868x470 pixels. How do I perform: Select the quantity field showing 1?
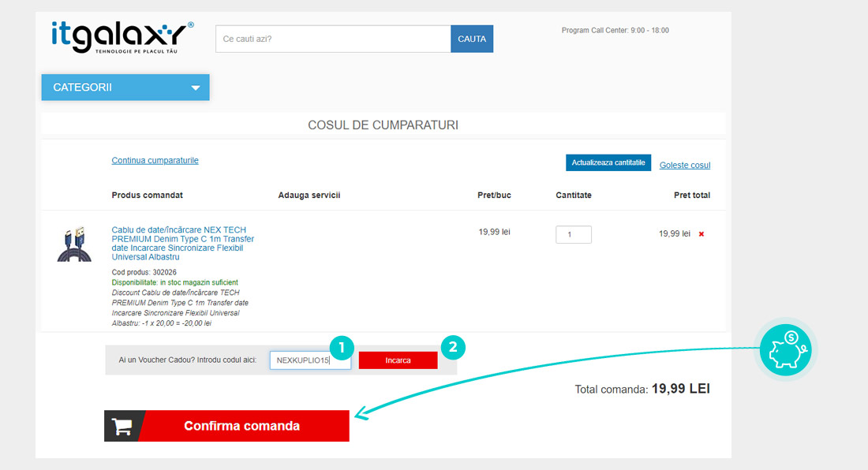[574, 234]
